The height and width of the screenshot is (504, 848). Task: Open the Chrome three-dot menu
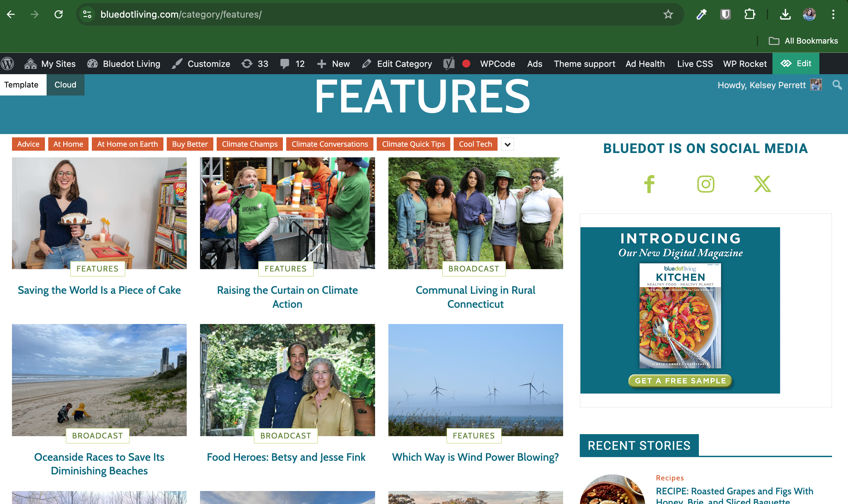click(x=833, y=14)
